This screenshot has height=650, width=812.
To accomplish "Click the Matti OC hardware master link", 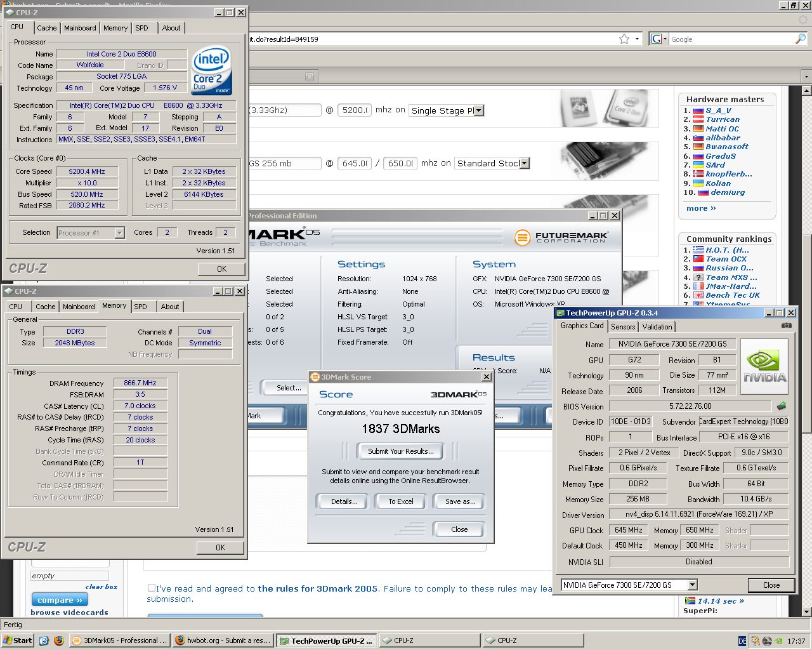I will 723,129.
